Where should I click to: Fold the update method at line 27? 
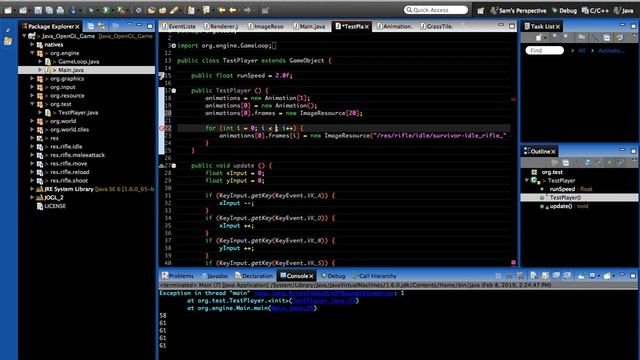[x=174, y=166]
